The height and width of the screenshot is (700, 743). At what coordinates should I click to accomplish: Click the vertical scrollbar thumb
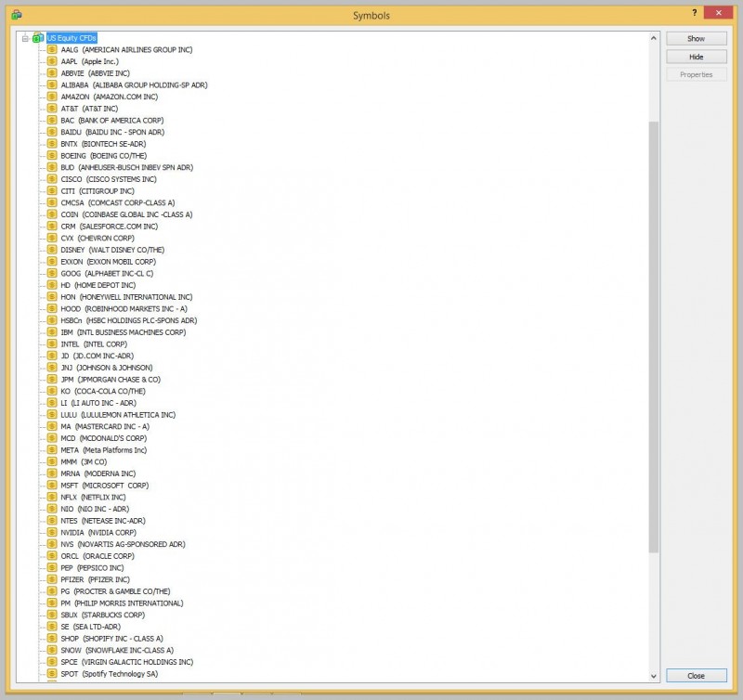(654, 337)
